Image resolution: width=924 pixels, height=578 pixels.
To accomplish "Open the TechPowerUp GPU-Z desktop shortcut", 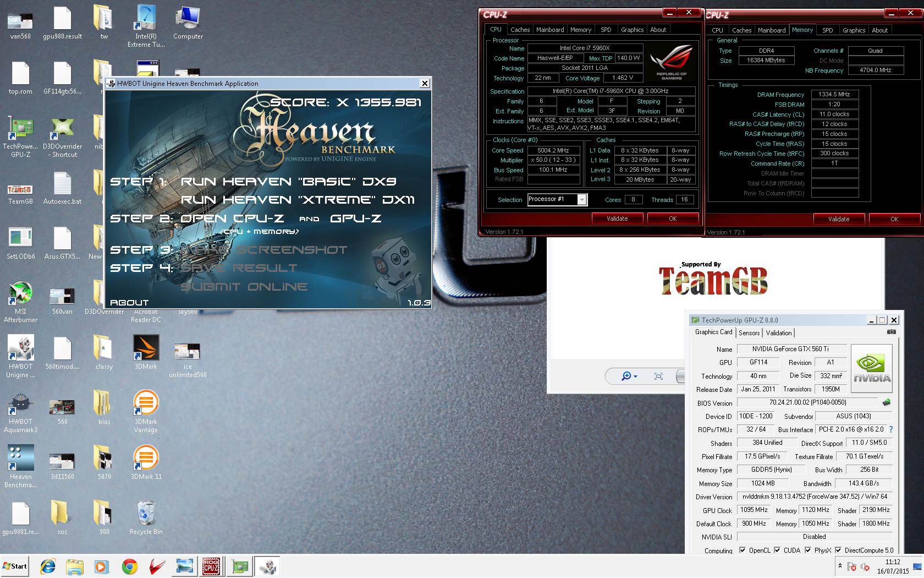I will tap(20, 137).
